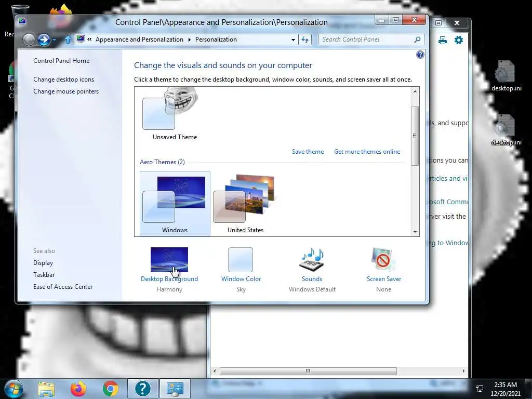Open Display under See also
This screenshot has height=399, width=532.
(x=43, y=262)
